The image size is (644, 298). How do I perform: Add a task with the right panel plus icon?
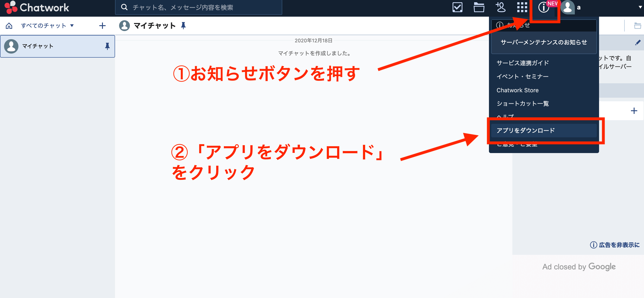(634, 111)
